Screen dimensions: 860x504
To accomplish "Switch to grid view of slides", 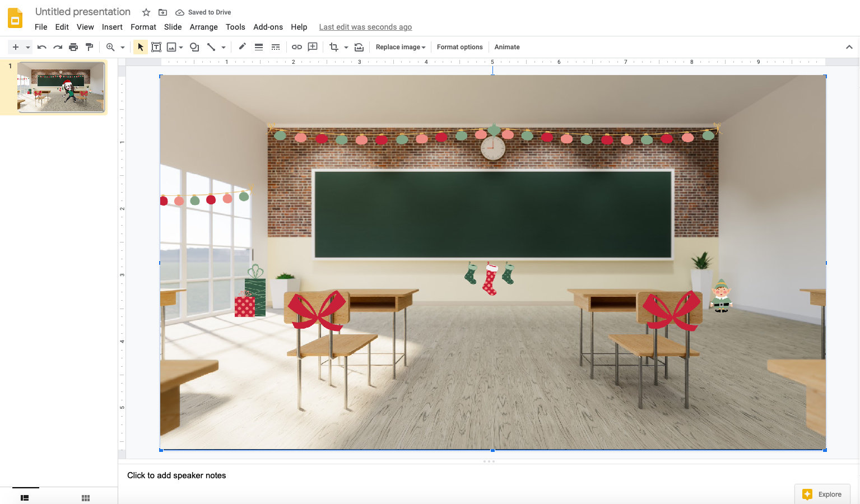I will (85, 497).
